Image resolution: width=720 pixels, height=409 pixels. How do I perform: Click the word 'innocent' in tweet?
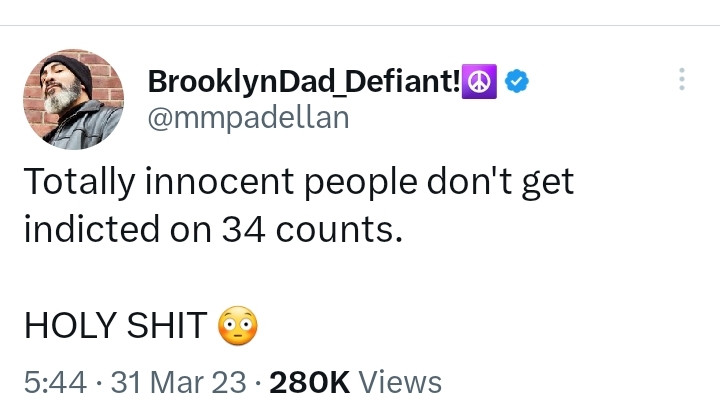(x=219, y=181)
